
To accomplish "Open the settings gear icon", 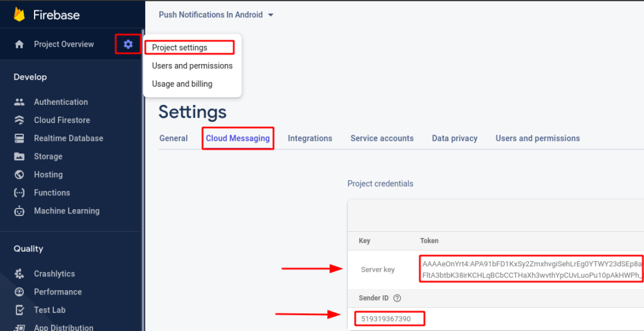I will [x=128, y=44].
